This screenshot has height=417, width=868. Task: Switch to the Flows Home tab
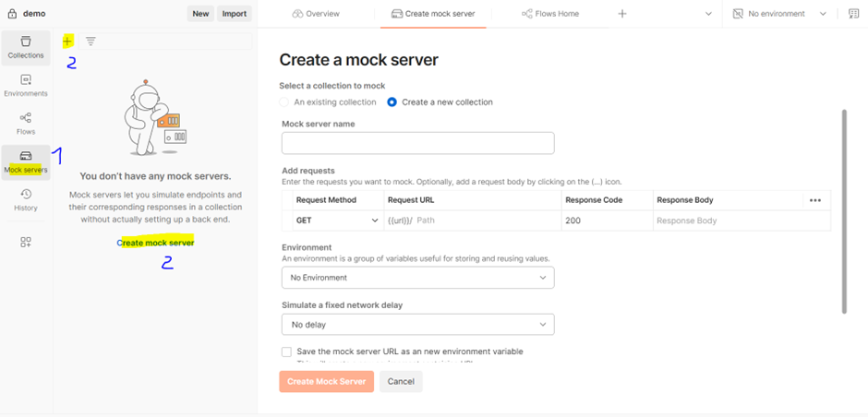click(x=549, y=14)
